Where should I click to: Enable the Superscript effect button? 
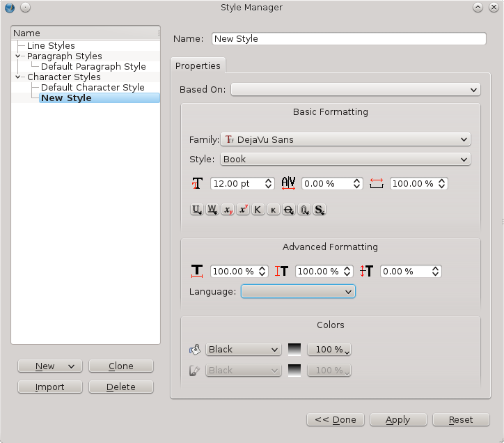coord(243,210)
